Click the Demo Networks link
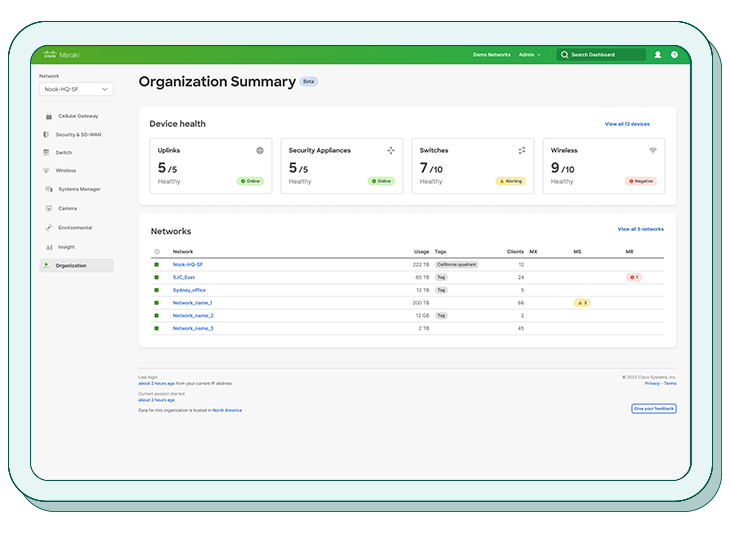This screenshot has height=536, width=730. pyautogui.click(x=492, y=54)
